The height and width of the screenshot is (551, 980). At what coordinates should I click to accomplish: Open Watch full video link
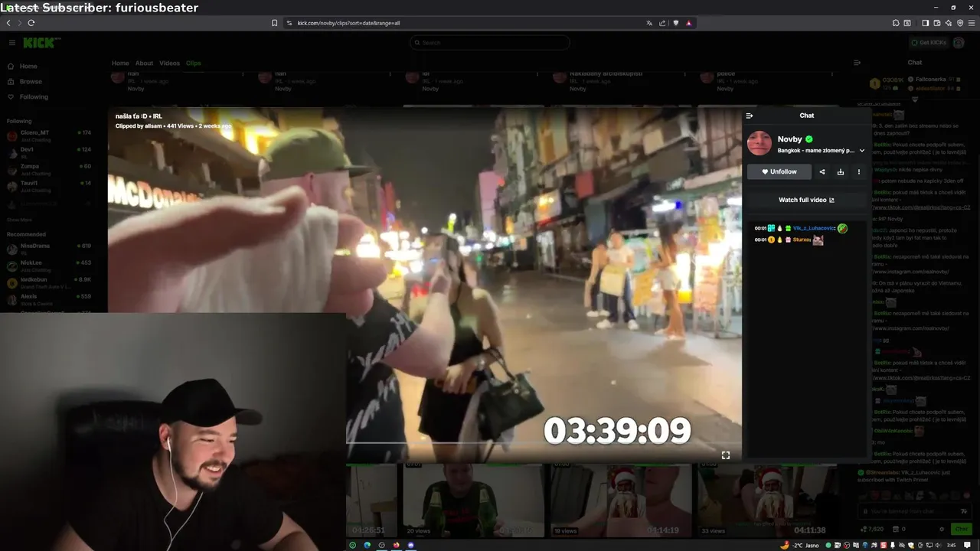[x=807, y=200]
